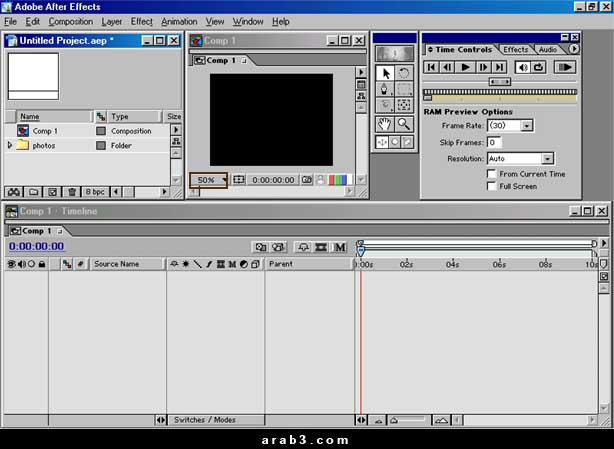Click the Project preview thumbnail

click(x=34, y=76)
